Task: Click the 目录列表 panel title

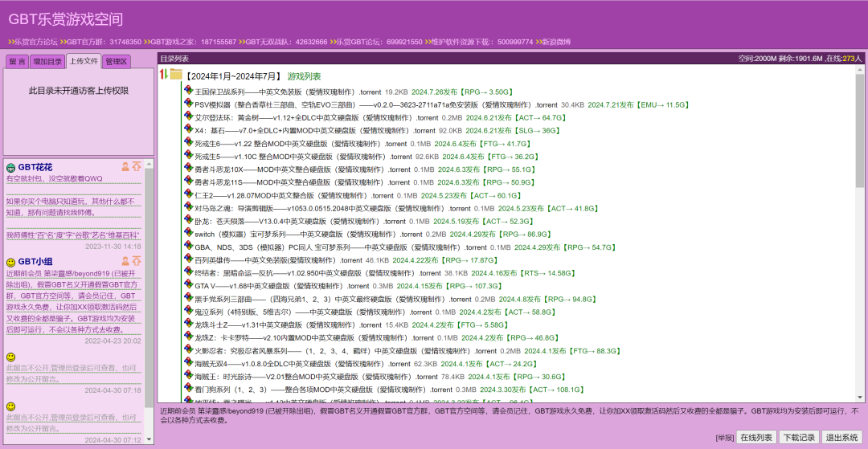Action: tap(174, 58)
